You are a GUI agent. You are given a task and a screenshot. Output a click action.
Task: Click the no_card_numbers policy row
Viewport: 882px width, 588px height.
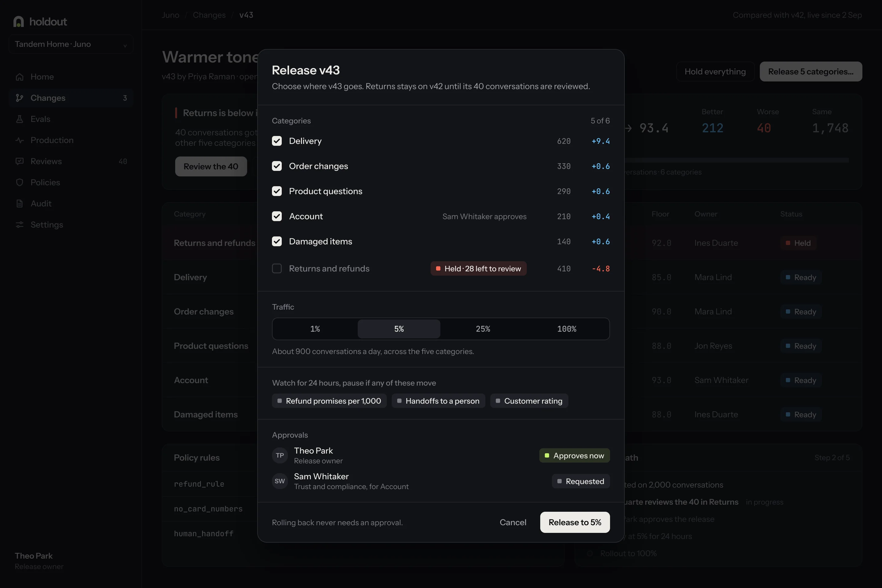pos(363,509)
